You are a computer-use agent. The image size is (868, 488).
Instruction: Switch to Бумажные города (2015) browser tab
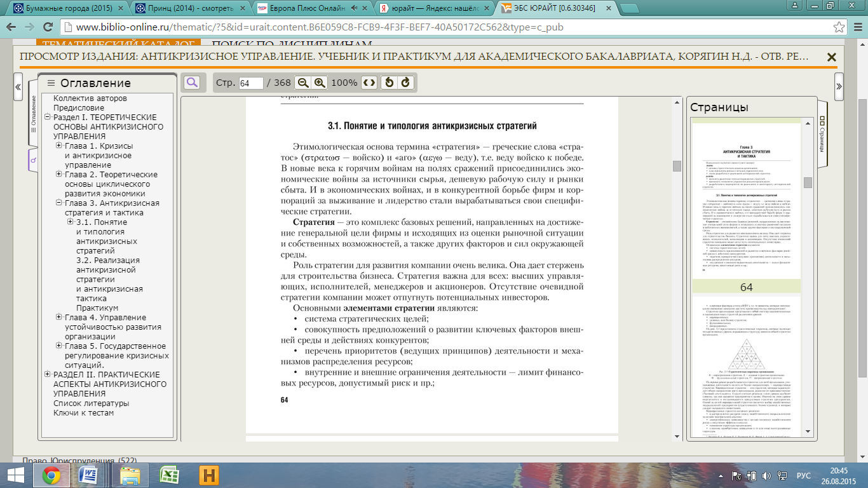[65, 10]
